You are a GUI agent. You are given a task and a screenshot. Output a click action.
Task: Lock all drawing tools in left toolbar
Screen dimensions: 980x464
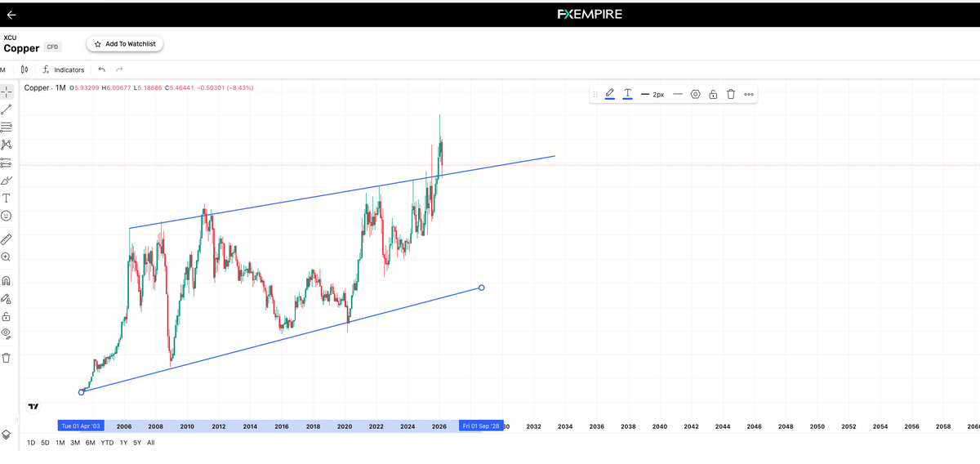coord(7,316)
